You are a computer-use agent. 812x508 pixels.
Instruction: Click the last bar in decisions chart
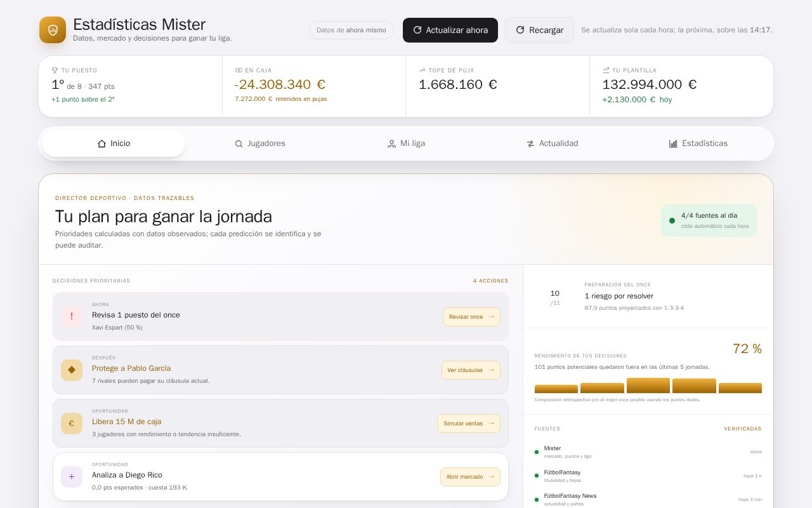point(740,388)
